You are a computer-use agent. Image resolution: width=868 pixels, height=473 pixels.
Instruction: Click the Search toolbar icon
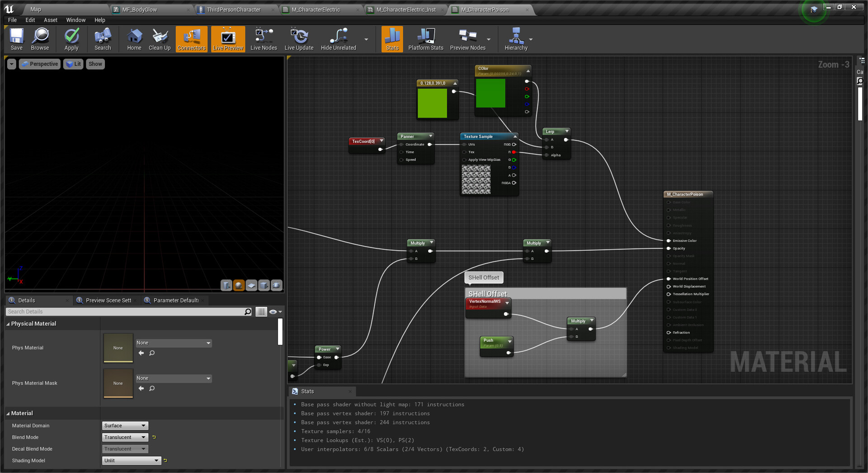pos(103,39)
